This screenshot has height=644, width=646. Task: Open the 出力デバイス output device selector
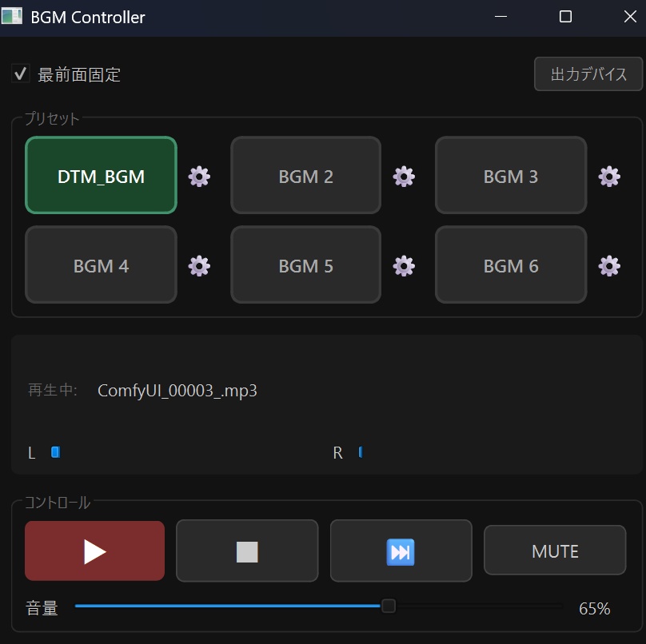tap(588, 74)
